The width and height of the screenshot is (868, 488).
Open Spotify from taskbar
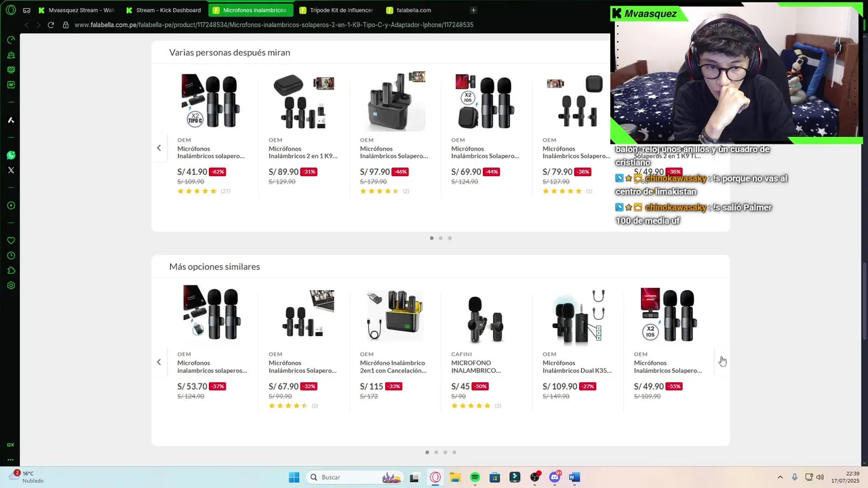[475, 477]
